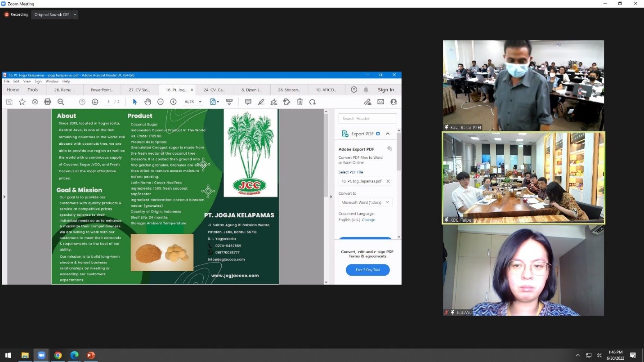Open the Edit menu in Acrobat
644x362 pixels.
click(16, 81)
